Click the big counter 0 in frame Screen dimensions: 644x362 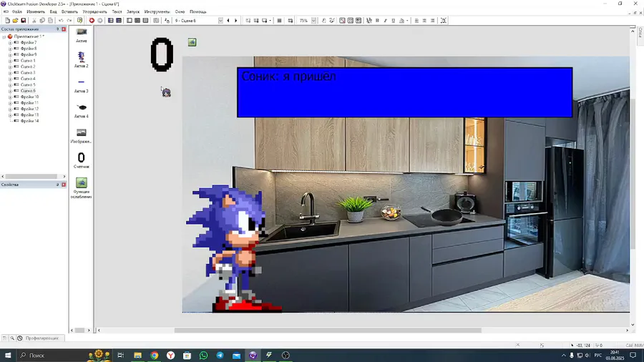tap(162, 54)
